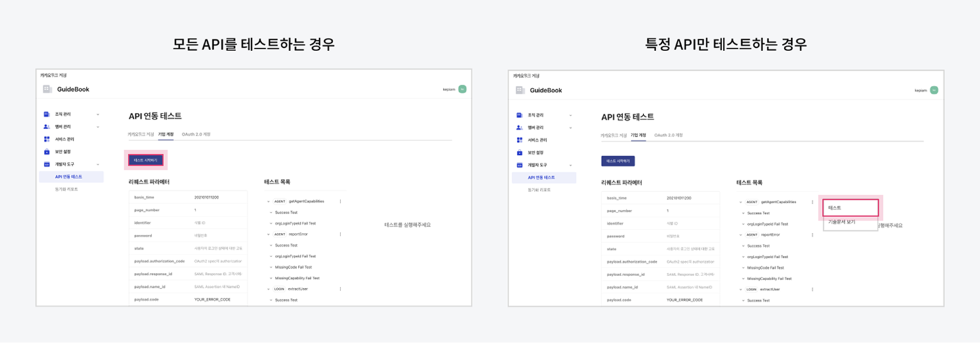Open 동기화 리포트 sidebar link, right screenshot
Screen dimensions: 980x343
pyautogui.click(x=539, y=190)
